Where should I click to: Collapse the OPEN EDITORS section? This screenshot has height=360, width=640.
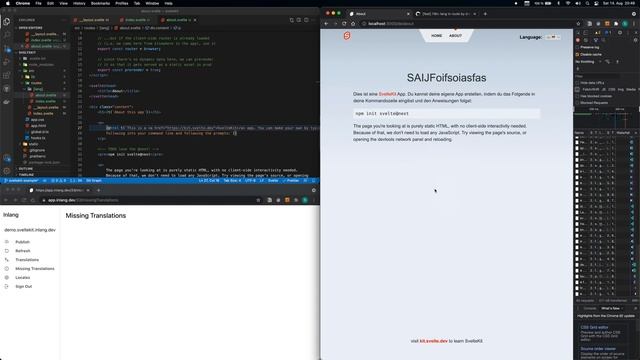tap(30, 28)
